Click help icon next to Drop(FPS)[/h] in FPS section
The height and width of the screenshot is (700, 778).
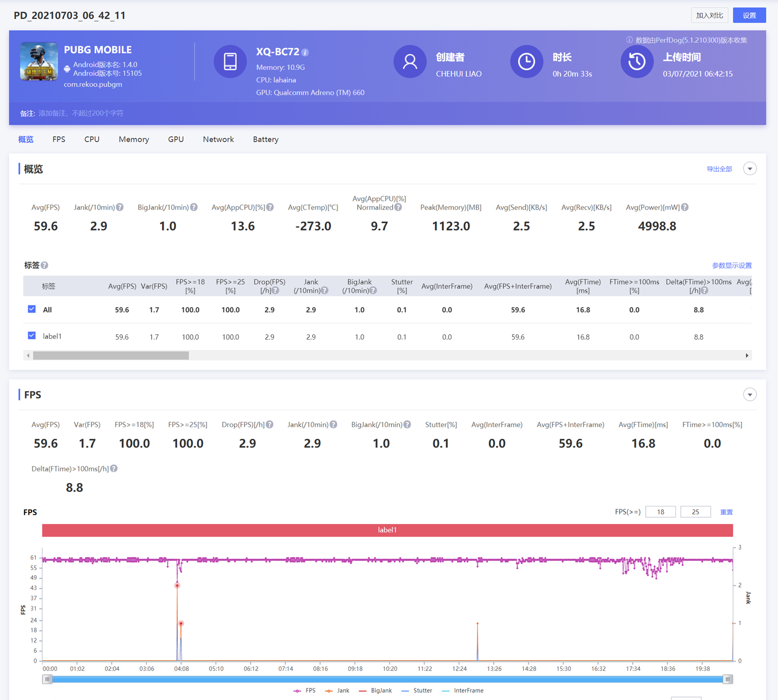270,425
